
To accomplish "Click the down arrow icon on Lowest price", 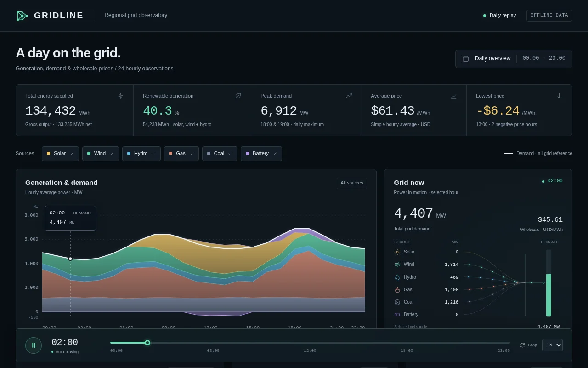I will 559,96.
